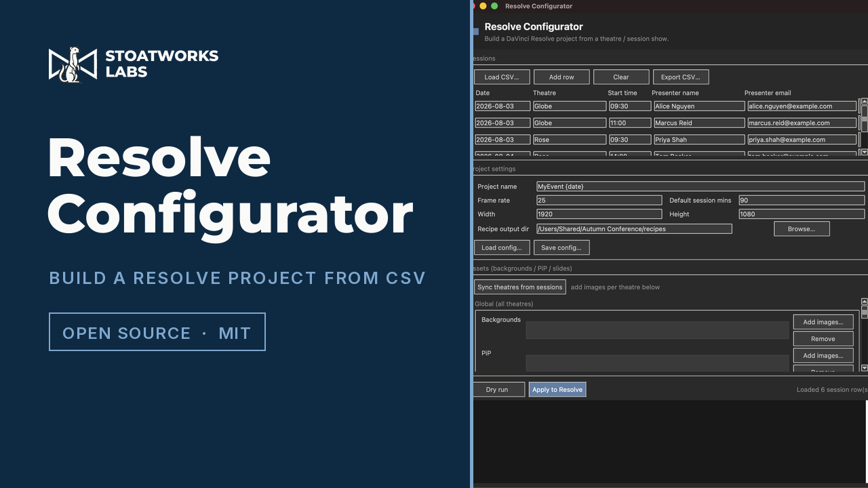Click 'Loaded 6 session row(s)' status text
This screenshot has width=868, height=488.
pos(832,390)
